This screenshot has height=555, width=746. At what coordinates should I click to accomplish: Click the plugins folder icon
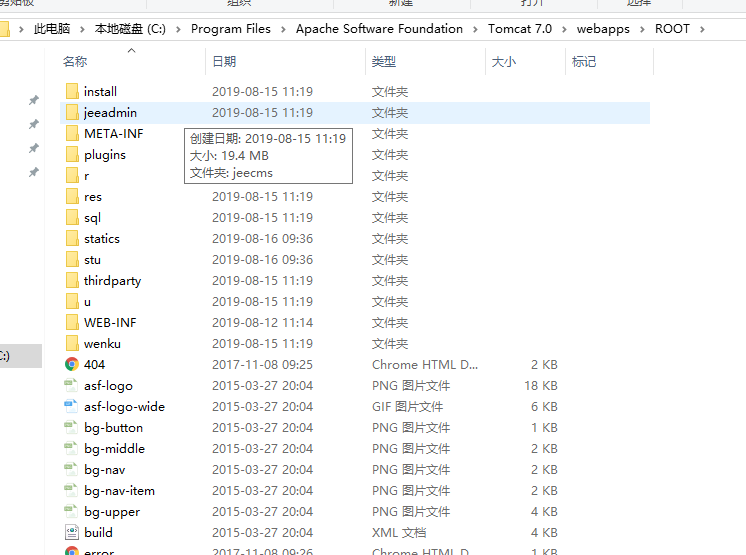[72, 155]
